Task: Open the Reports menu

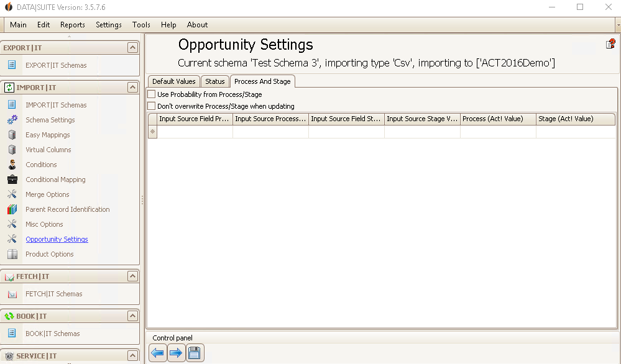Action: (73, 25)
